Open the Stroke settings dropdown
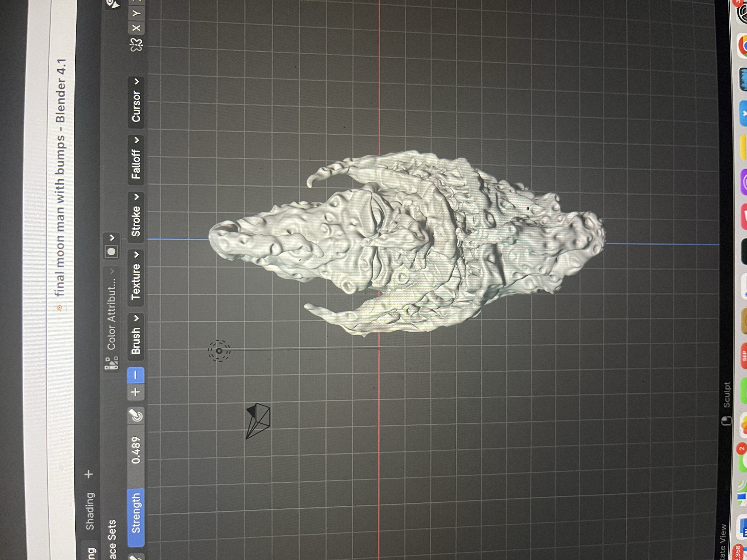Image resolution: width=747 pixels, height=560 pixels. 136,217
